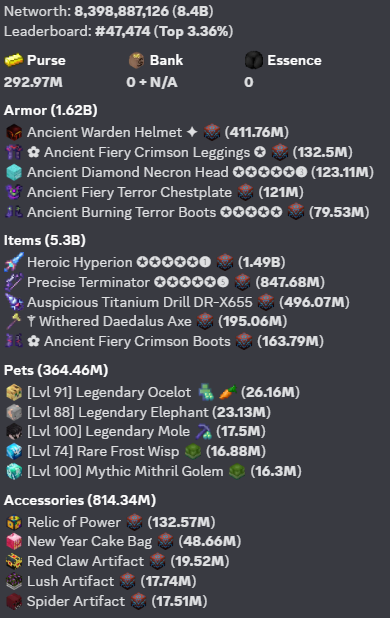Click the gold Purse icon
This screenshot has height=618, width=390.
pyautogui.click(x=13, y=60)
